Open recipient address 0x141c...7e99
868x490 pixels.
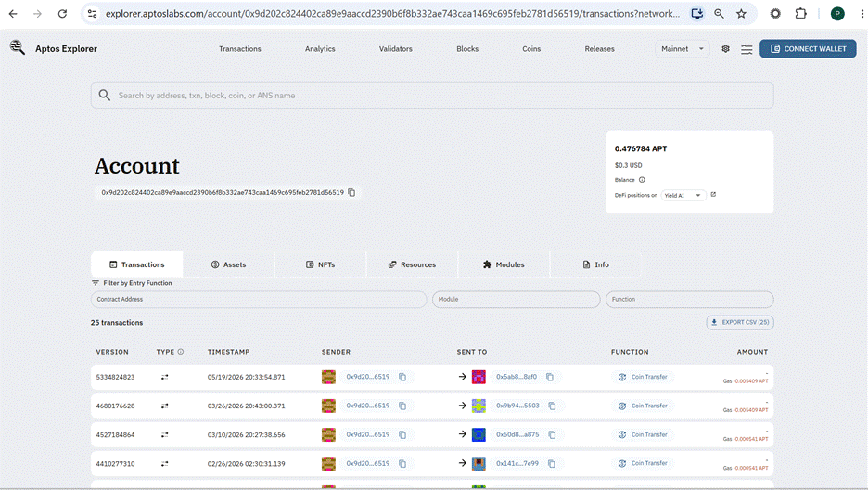pyautogui.click(x=517, y=463)
